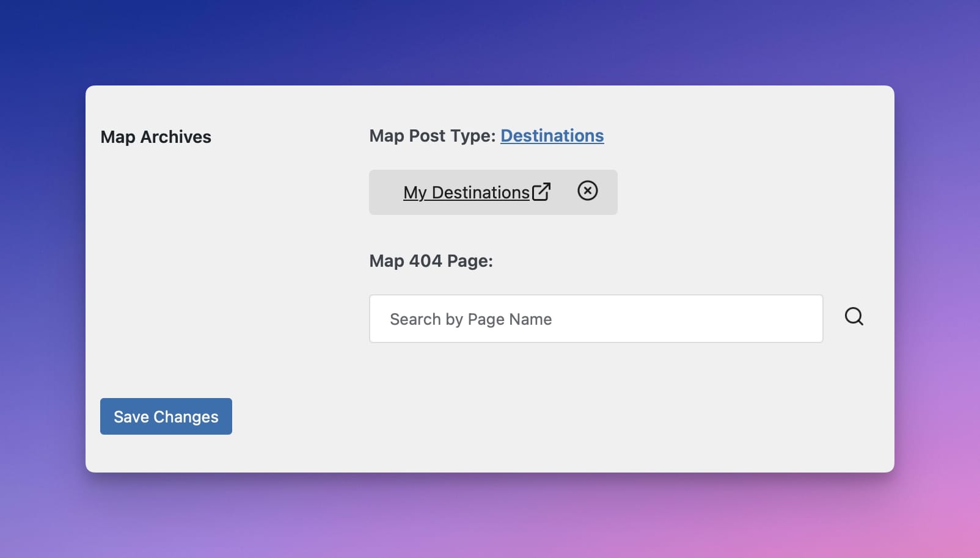Unassign the archive page with the X button
This screenshot has height=558, width=980.
point(587,191)
